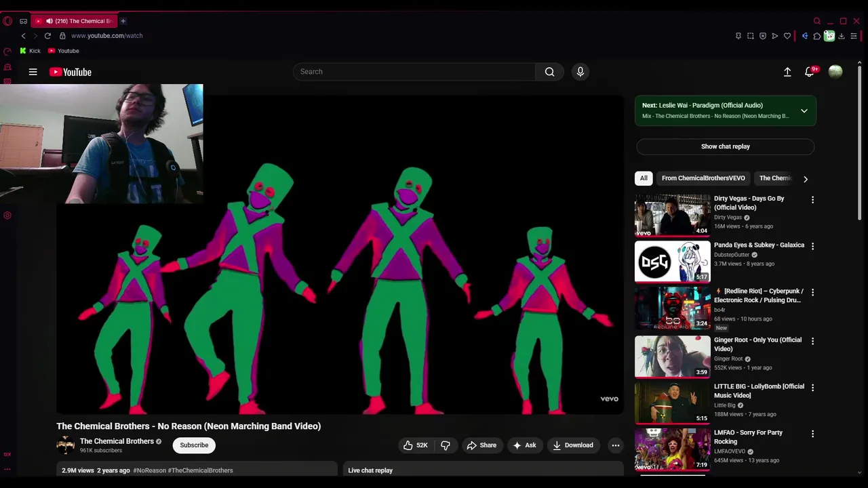This screenshot has width=868, height=488.
Task: Open the account avatar menu
Action: pos(835,72)
